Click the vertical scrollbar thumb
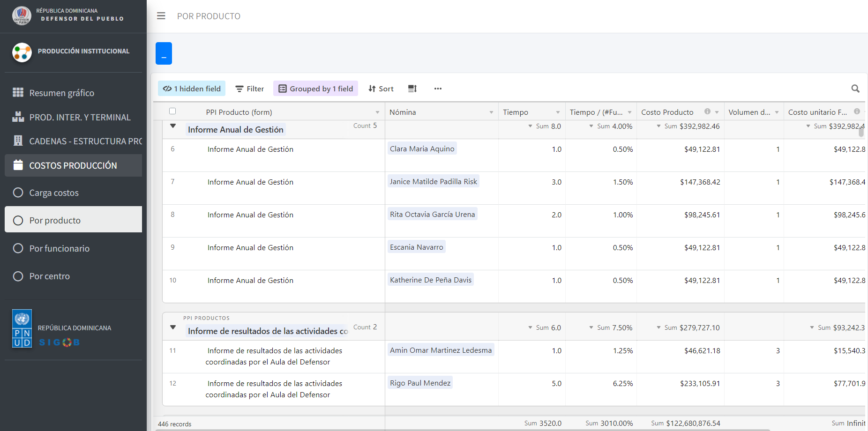This screenshot has width=868, height=431. pos(861,131)
